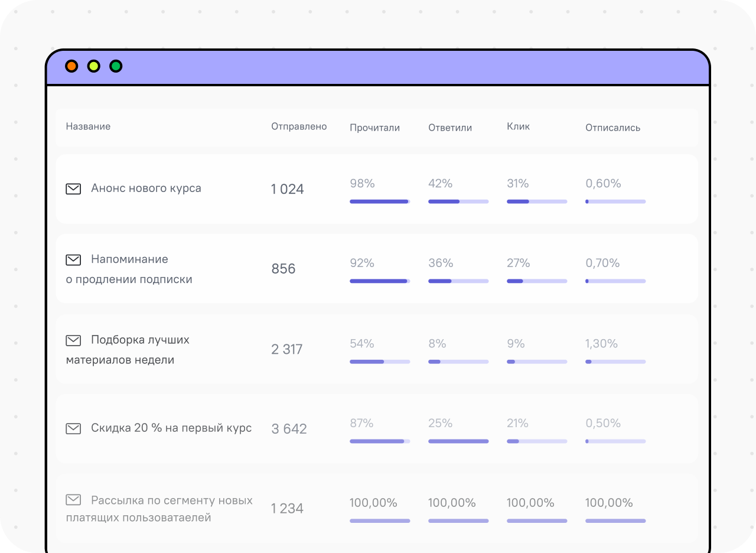This screenshot has height=553, width=756.
Task: Sort by Прочитали column header
Action: coord(374,128)
